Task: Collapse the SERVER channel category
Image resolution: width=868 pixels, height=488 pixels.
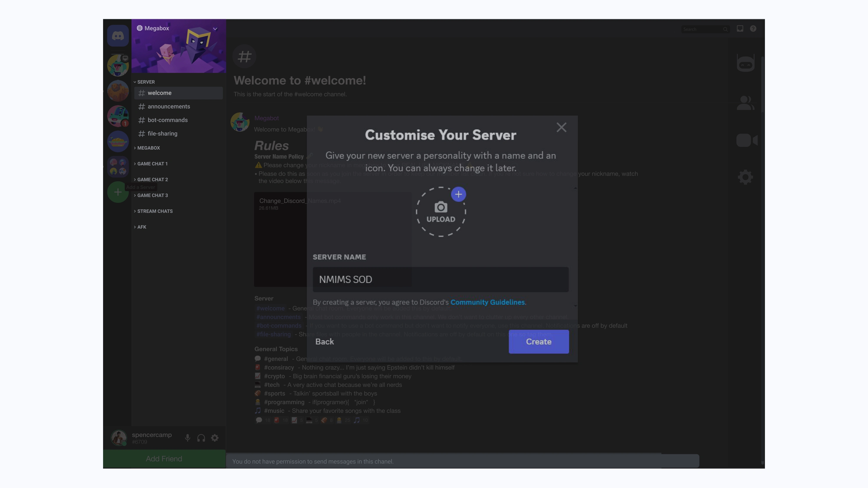Action: [x=146, y=82]
